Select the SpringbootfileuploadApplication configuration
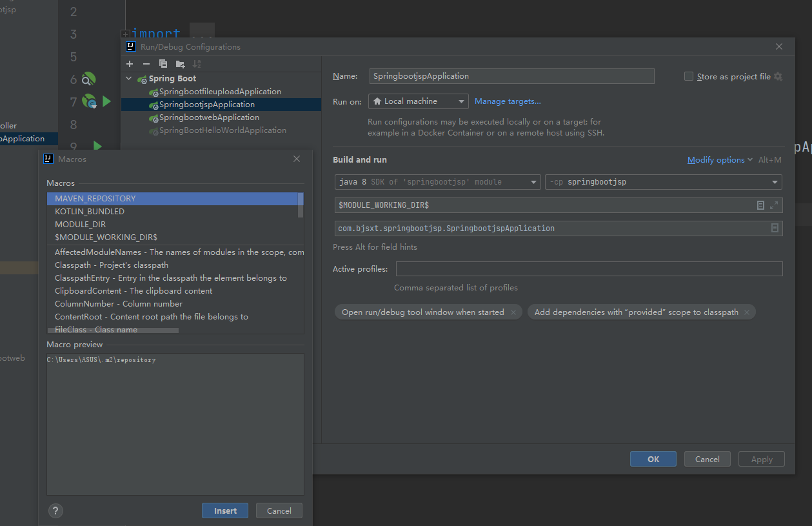This screenshot has height=526, width=812. pos(220,92)
